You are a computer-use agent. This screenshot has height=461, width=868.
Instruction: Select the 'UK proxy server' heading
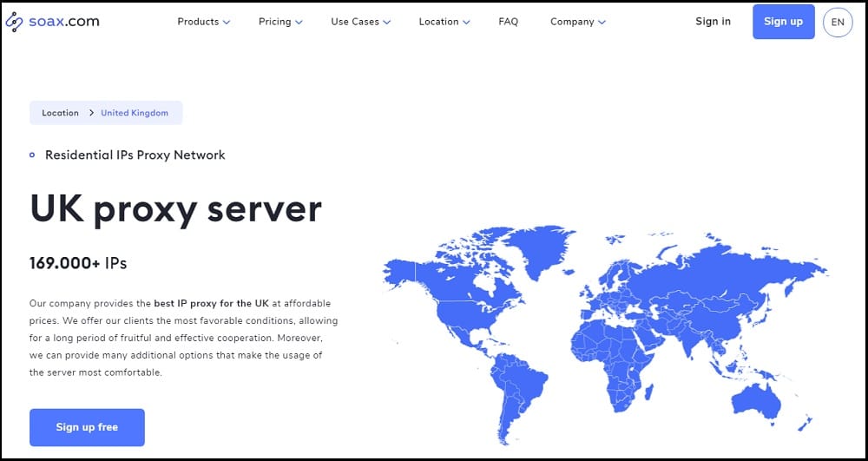click(x=175, y=209)
